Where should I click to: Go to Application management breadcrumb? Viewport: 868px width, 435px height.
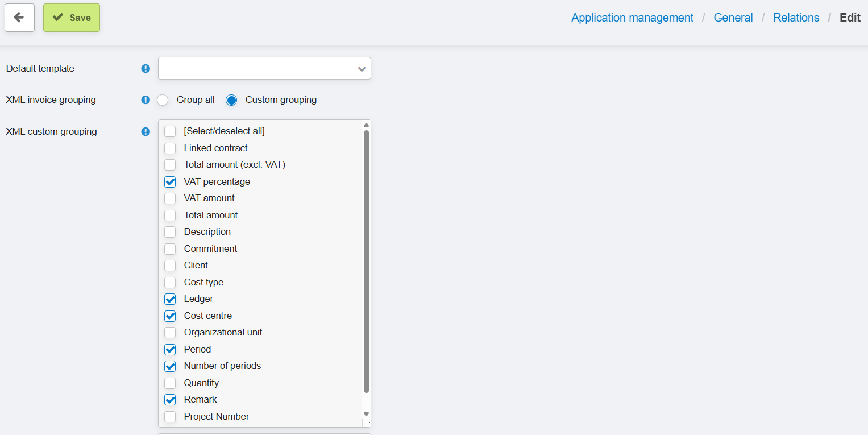point(632,18)
